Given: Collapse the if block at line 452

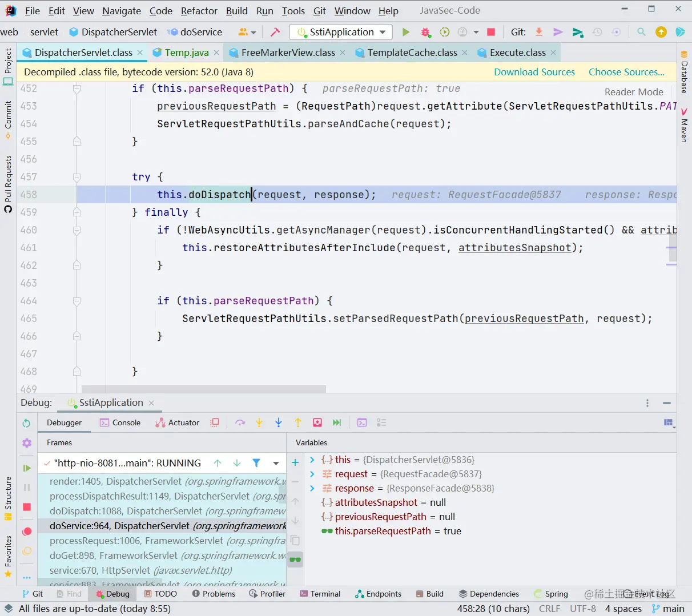Looking at the screenshot, I should click(x=77, y=88).
